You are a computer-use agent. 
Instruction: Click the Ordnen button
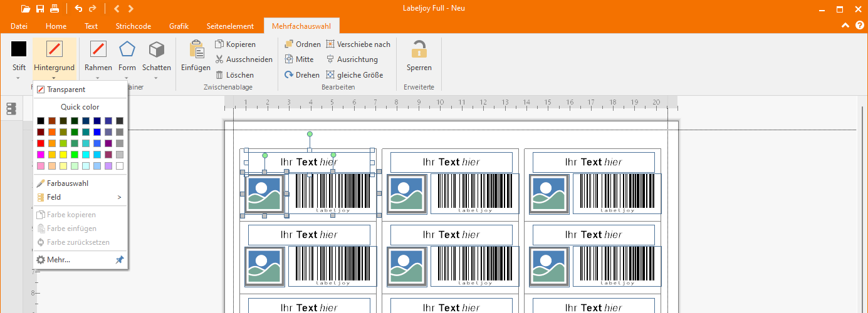pos(303,44)
